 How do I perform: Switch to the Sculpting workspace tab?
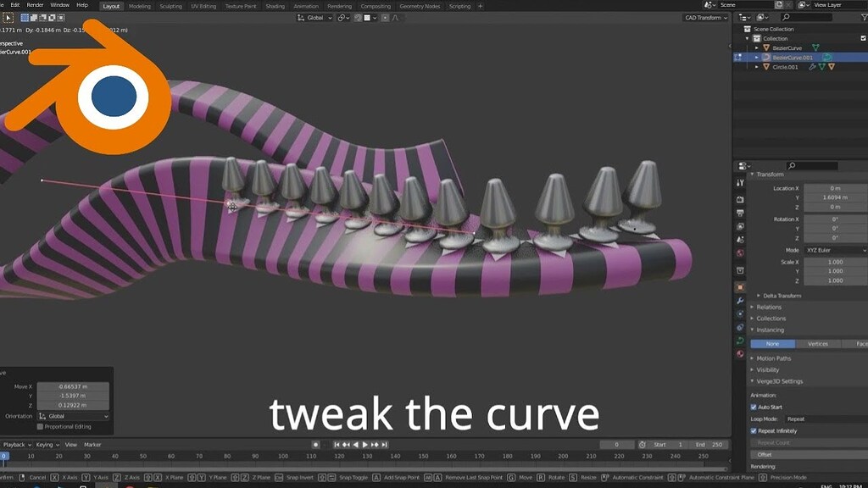pyautogui.click(x=170, y=6)
